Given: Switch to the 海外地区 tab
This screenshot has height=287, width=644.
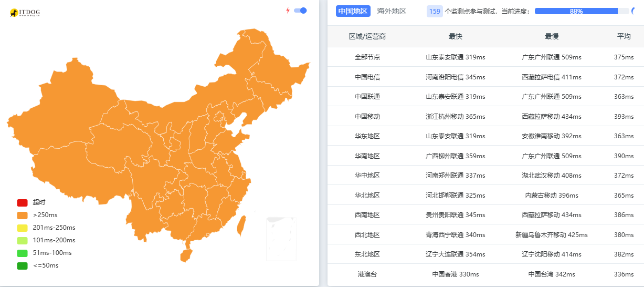Looking at the screenshot, I should [392, 11].
